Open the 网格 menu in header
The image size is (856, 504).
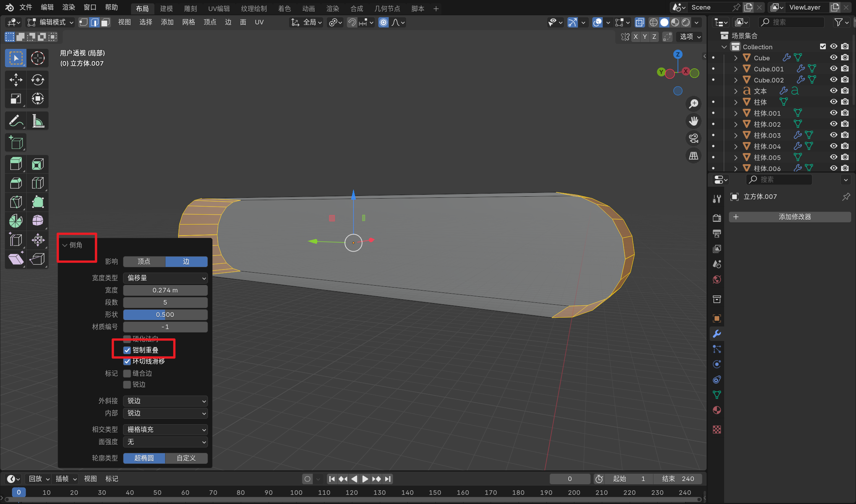coord(188,22)
